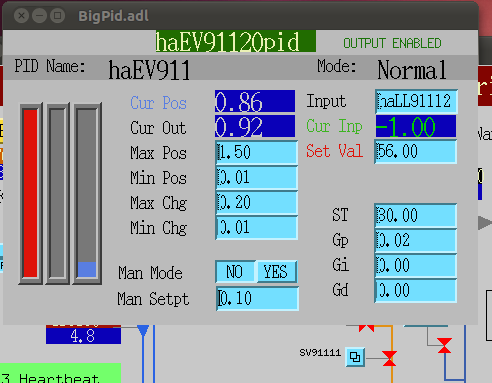This screenshot has height=383, width=492.
Task: Set Man Mode to YES
Action: 277,272
